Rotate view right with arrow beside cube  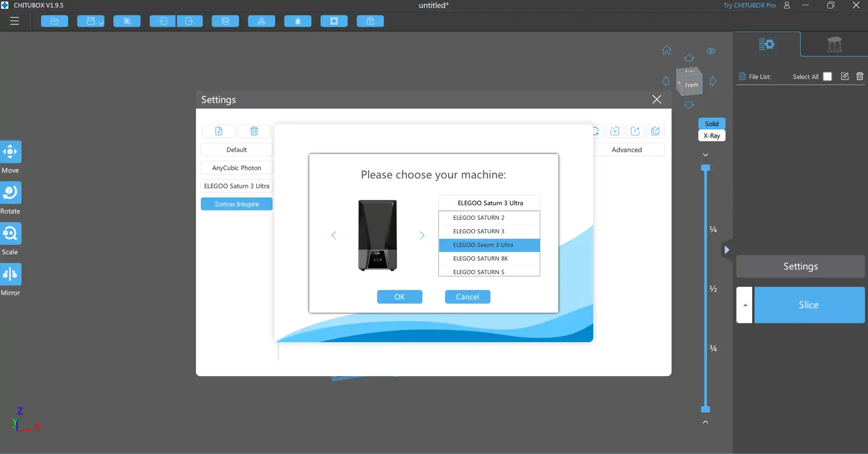(713, 81)
